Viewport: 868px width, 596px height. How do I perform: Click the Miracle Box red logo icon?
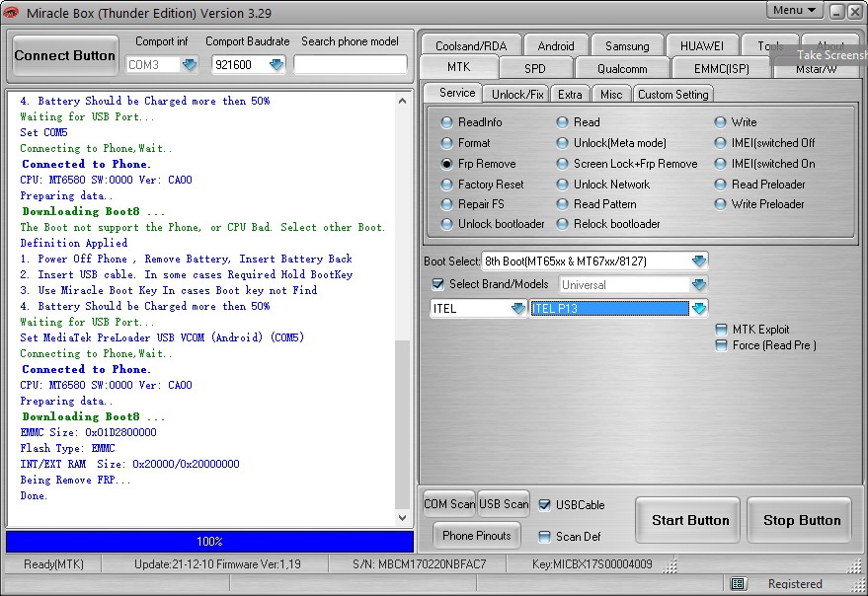coord(10,12)
